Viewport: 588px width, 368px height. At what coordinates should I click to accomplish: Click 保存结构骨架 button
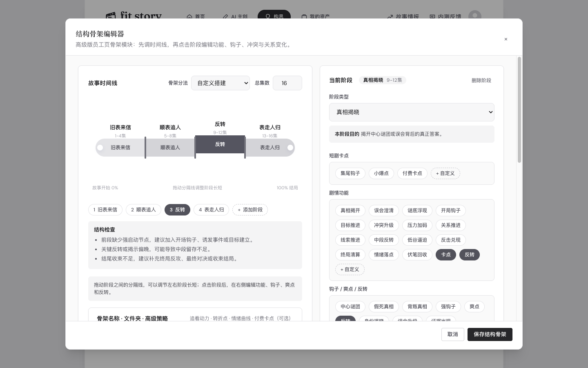(490, 334)
